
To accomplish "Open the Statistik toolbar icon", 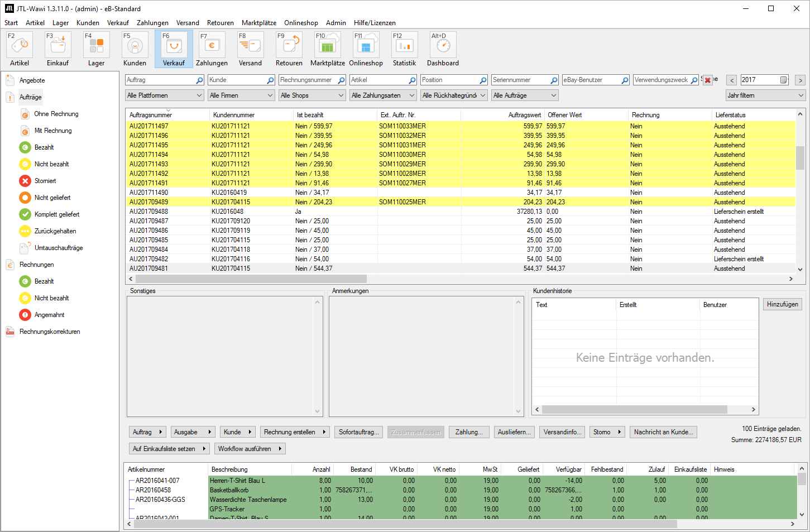I will [404, 49].
